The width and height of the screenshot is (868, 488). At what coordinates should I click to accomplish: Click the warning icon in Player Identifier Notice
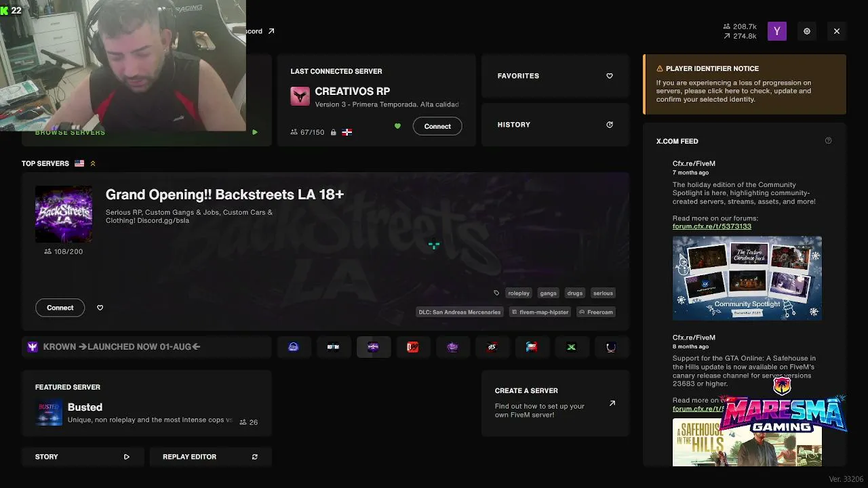(660, 68)
